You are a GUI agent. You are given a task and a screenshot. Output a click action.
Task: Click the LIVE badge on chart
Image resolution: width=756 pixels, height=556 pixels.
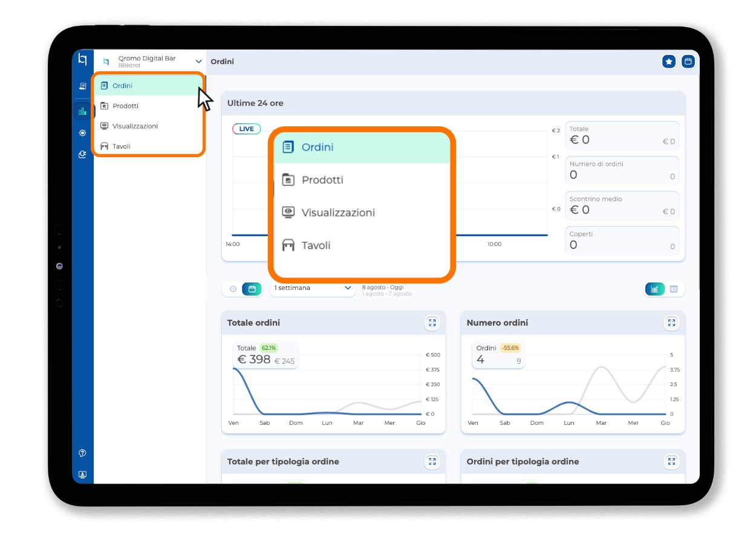pyautogui.click(x=247, y=129)
